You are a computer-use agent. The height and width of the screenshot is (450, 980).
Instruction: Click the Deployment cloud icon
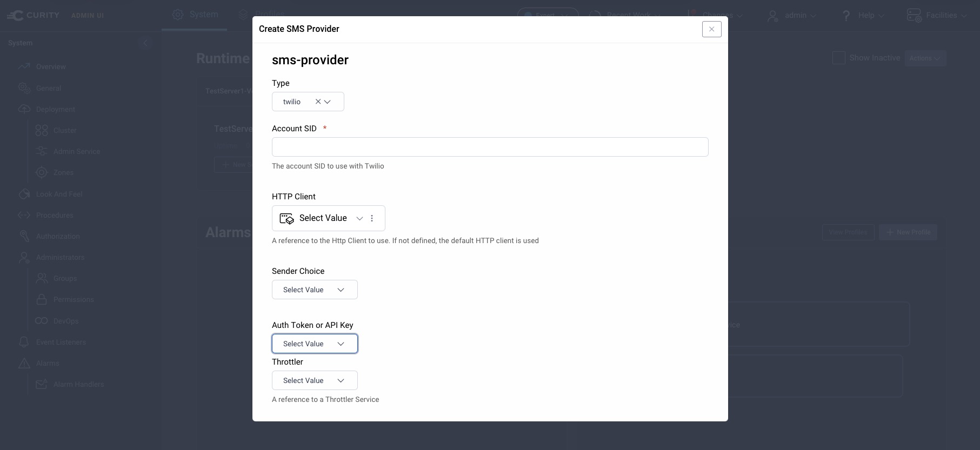(24, 109)
